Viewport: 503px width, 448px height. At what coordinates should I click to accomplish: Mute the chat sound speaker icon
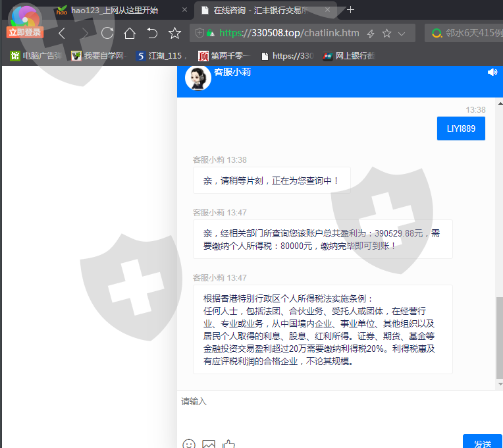[x=492, y=72]
